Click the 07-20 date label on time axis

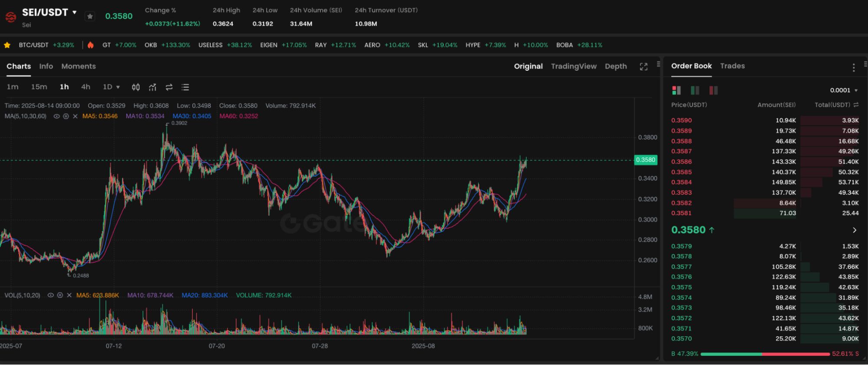[x=217, y=346]
